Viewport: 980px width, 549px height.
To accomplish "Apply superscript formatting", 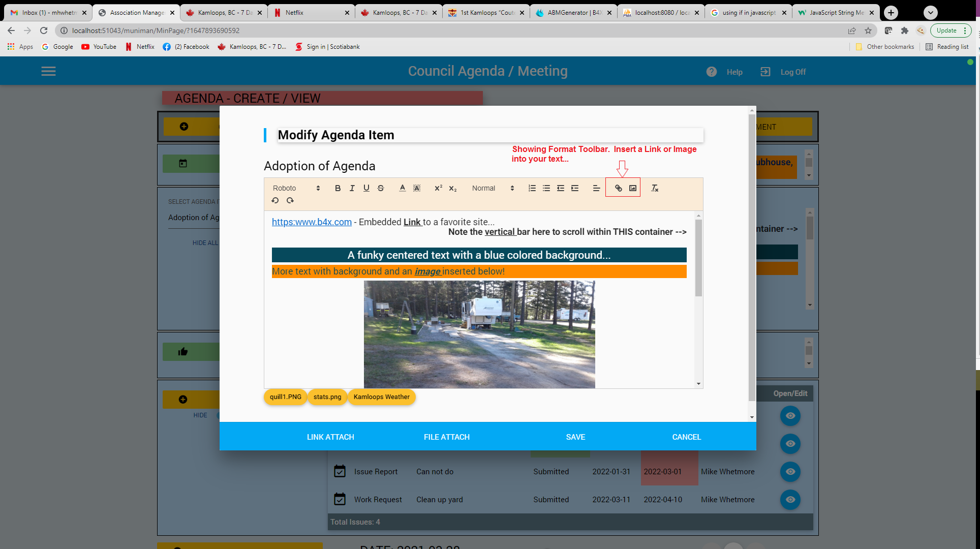I will pyautogui.click(x=438, y=188).
